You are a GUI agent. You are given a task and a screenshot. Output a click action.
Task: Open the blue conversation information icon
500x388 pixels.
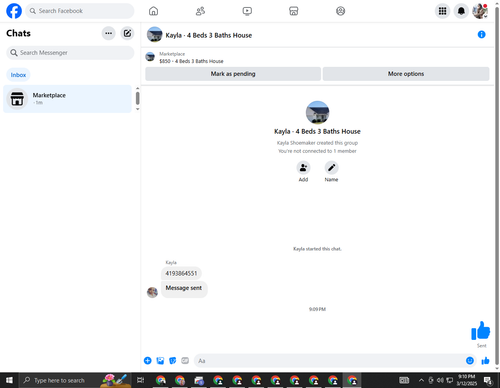click(481, 34)
